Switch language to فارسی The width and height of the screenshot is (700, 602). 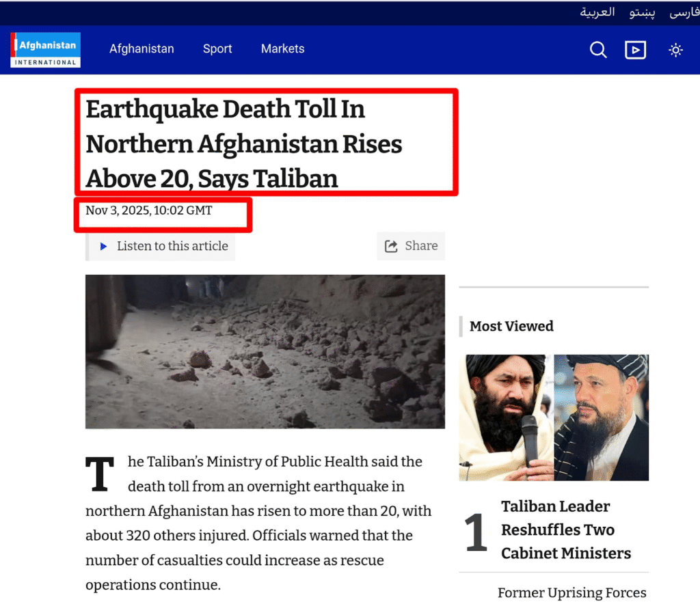click(684, 12)
